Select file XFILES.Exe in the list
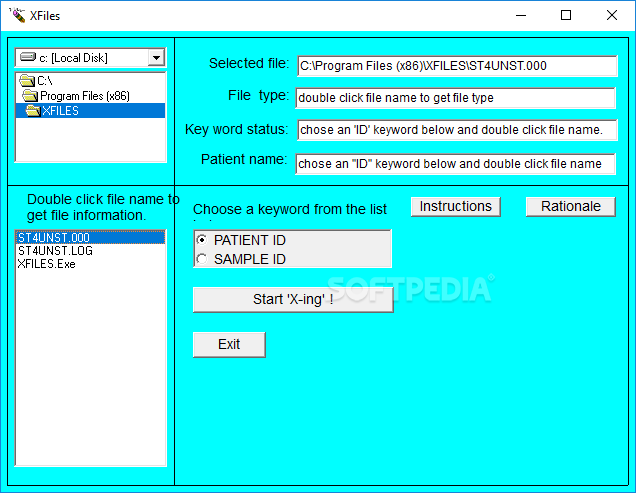Screen dimensions: 636x493 (x=90, y=264)
